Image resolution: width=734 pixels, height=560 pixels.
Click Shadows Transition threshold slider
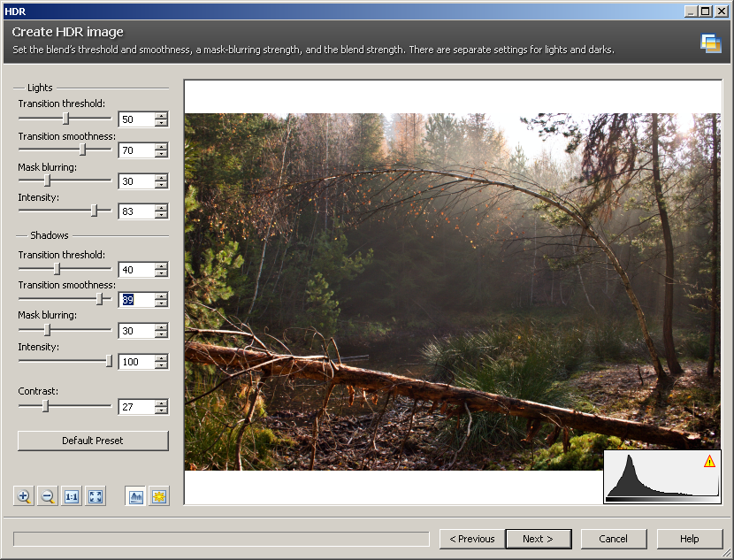[x=65, y=269]
